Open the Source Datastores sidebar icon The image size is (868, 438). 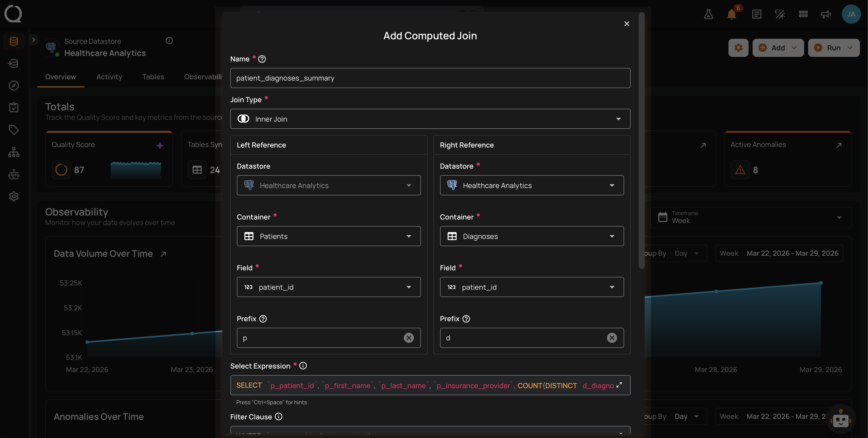(x=14, y=42)
